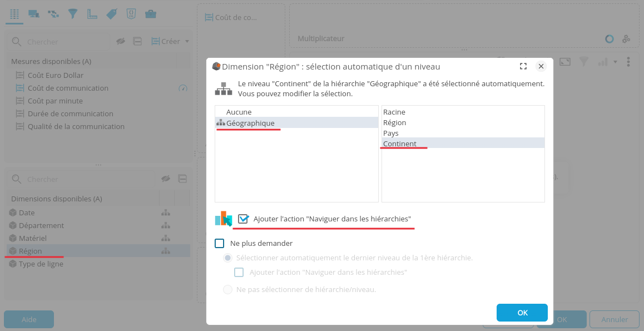Viewport: 644px width, 331px height.
Task: Select the ruler icon in top toolbar
Action: click(92, 14)
